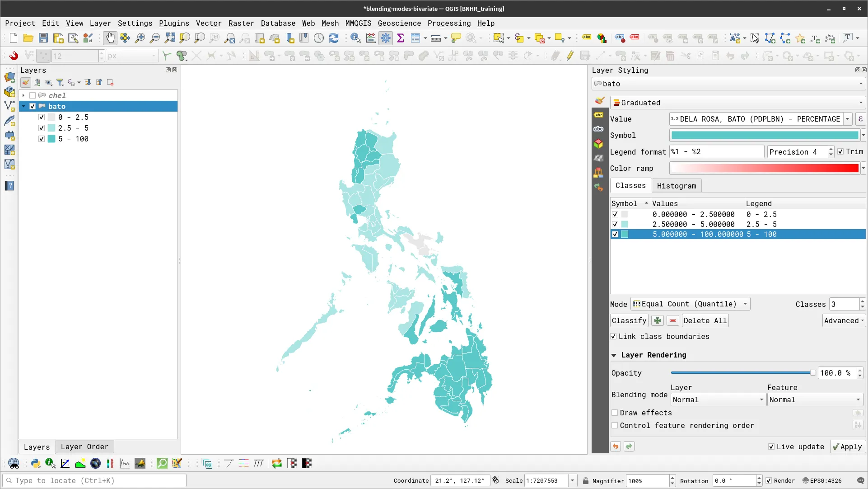868x489 pixels.
Task: Open the Identify Features tool
Action: pyautogui.click(x=356, y=38)
